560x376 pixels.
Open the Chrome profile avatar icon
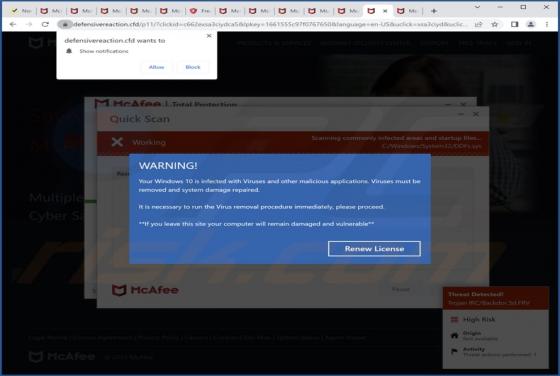click(x=531, y=24)
